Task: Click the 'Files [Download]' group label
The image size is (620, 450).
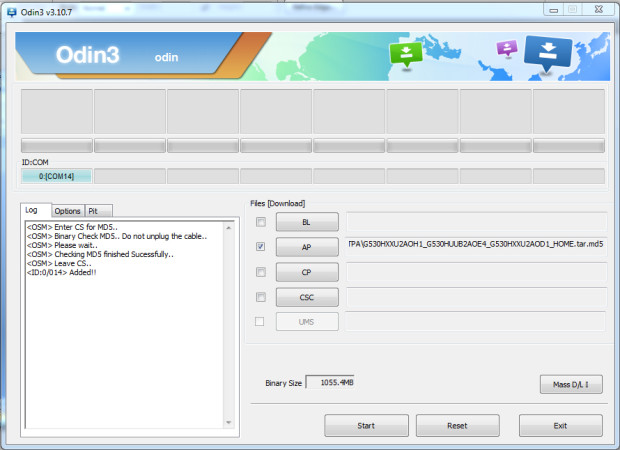Action: tap(278, 203)
